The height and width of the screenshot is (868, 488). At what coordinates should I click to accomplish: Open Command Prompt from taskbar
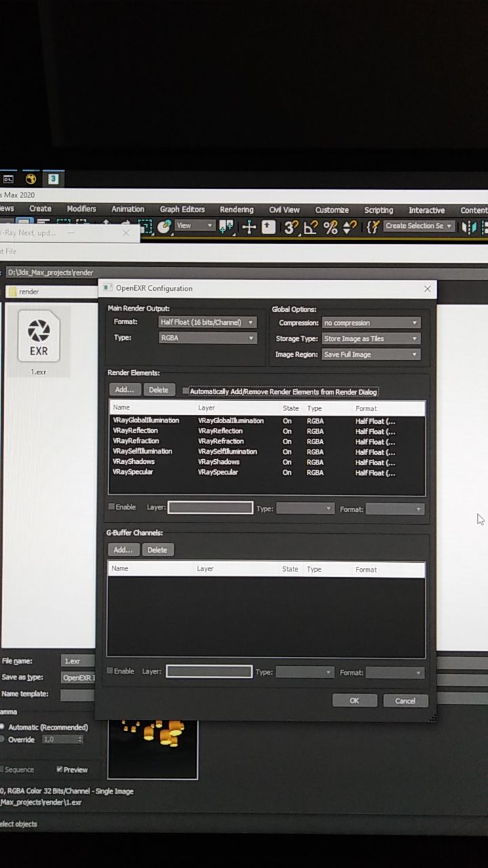(x=9, y=179)
